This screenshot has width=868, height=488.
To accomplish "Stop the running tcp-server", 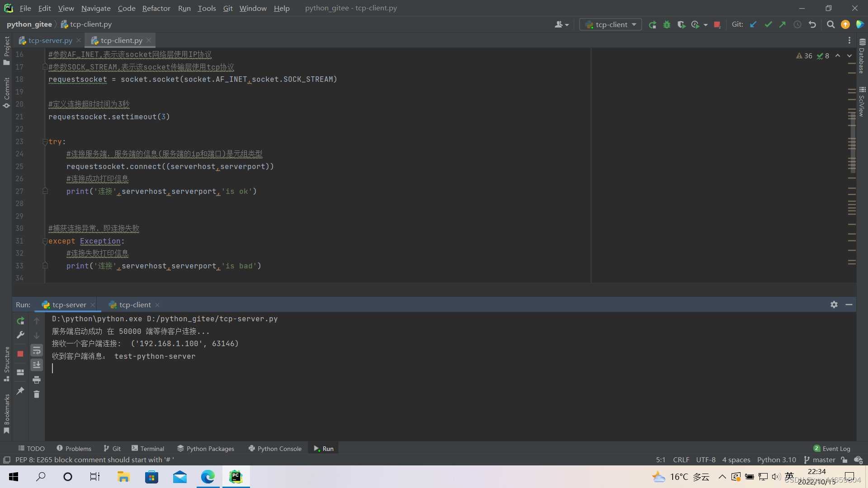I will [20, 354].
